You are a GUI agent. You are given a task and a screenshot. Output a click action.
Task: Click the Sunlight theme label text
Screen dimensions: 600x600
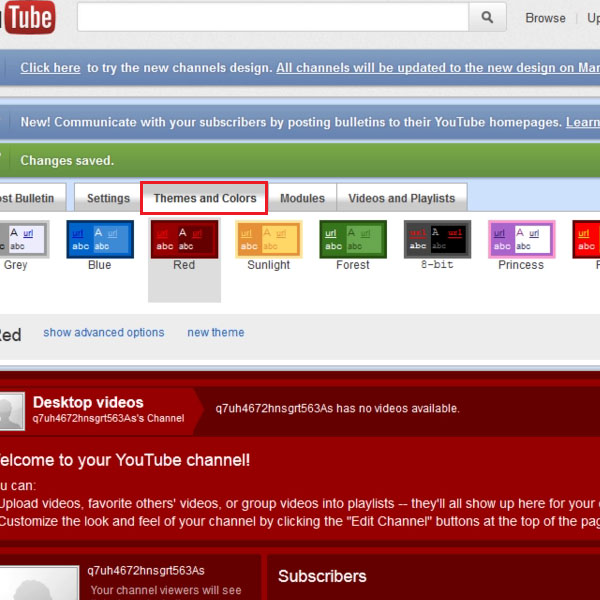tap(269, 265)
